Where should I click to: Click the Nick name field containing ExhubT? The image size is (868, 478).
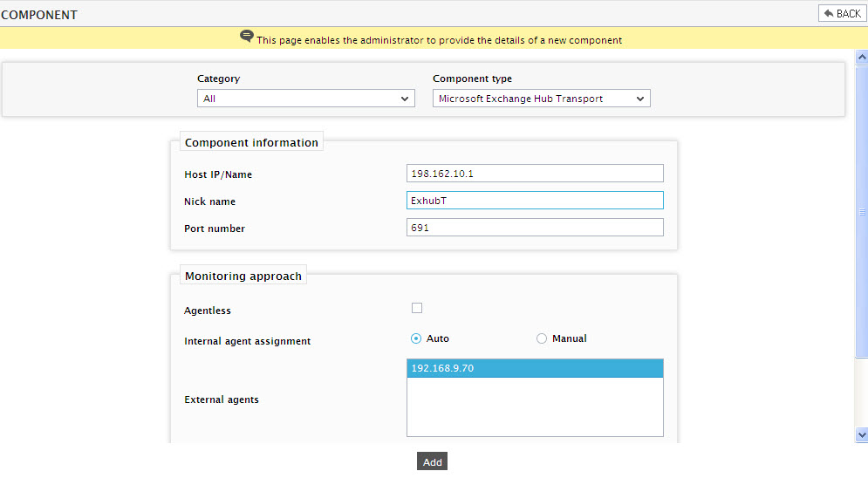click(535, 201)
